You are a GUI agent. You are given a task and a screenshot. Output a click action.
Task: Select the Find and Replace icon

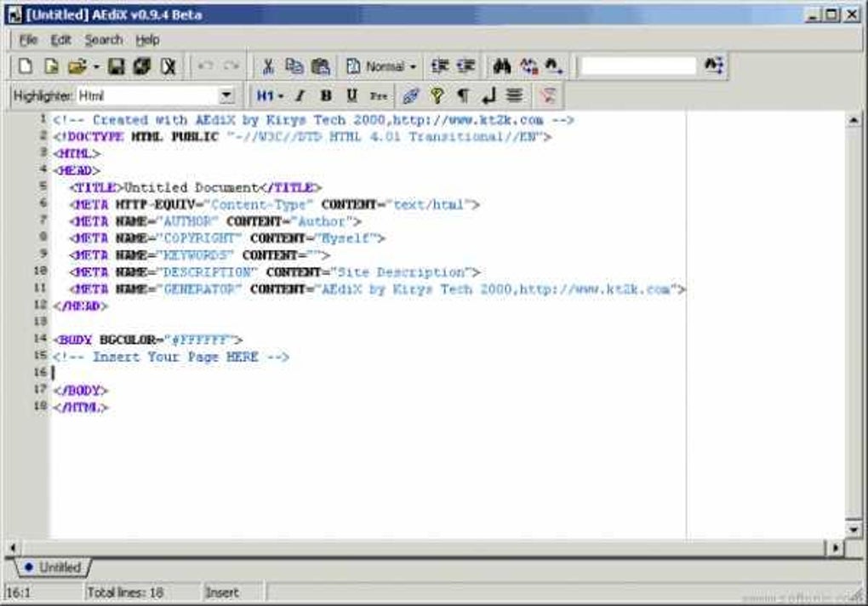pos(528,66)
